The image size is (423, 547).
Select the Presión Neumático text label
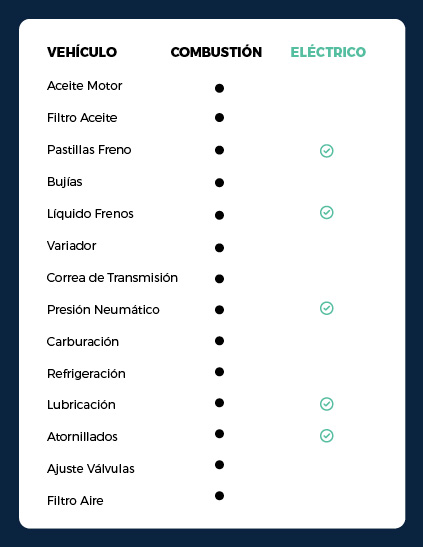103,309
